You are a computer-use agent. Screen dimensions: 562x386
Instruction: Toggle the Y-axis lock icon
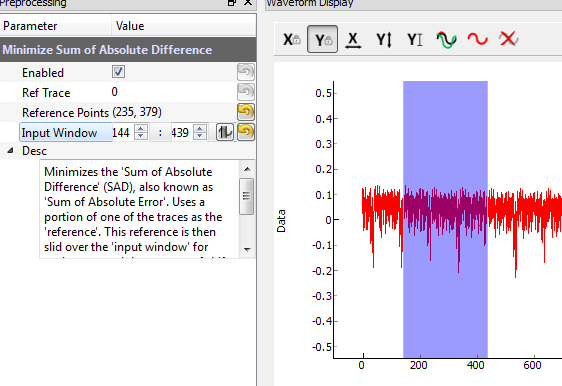tap(322, 39)
